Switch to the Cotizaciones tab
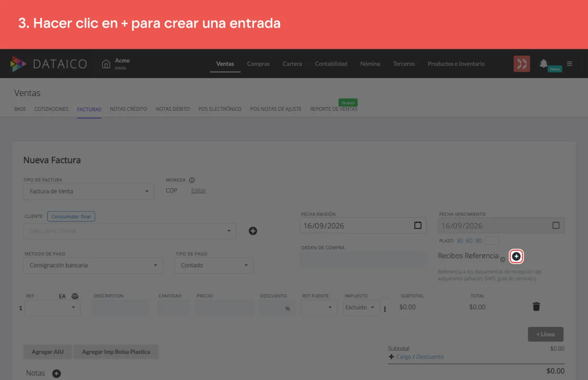The image size is (588, 380). [51, 109]
